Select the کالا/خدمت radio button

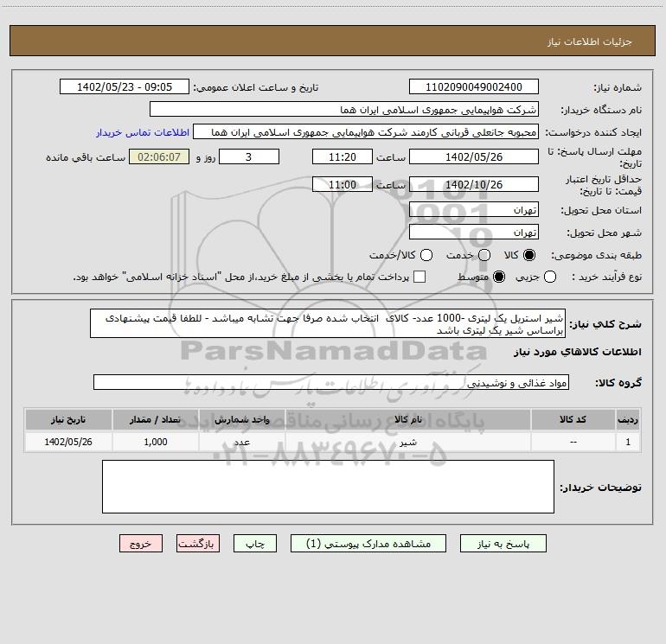pyautogui.click(x=426, y=255)
